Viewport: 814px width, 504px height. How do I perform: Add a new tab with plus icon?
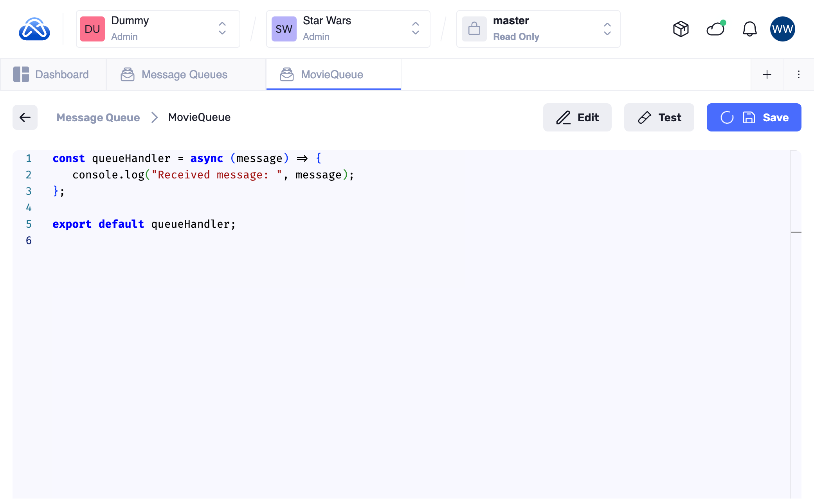pos(767,74)
